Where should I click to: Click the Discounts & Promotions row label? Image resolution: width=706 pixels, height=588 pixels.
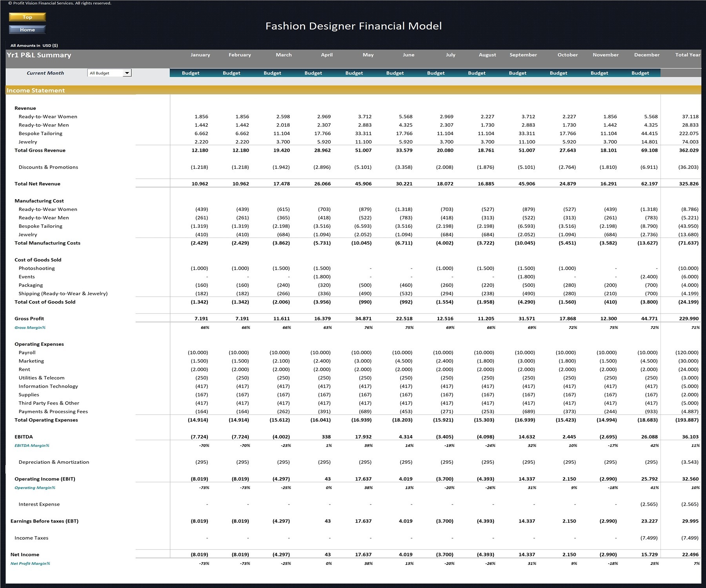tap(48, 167)
